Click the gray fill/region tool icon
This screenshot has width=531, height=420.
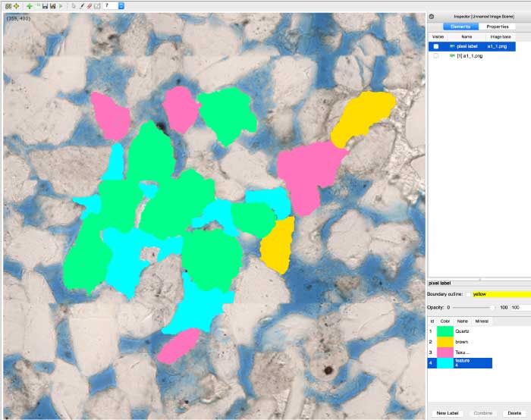pos(97,6)
